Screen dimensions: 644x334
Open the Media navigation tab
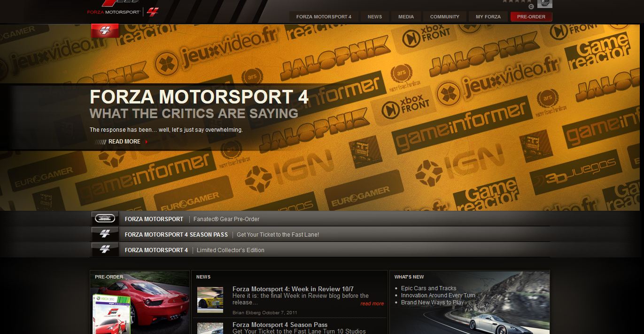point(406,17)
